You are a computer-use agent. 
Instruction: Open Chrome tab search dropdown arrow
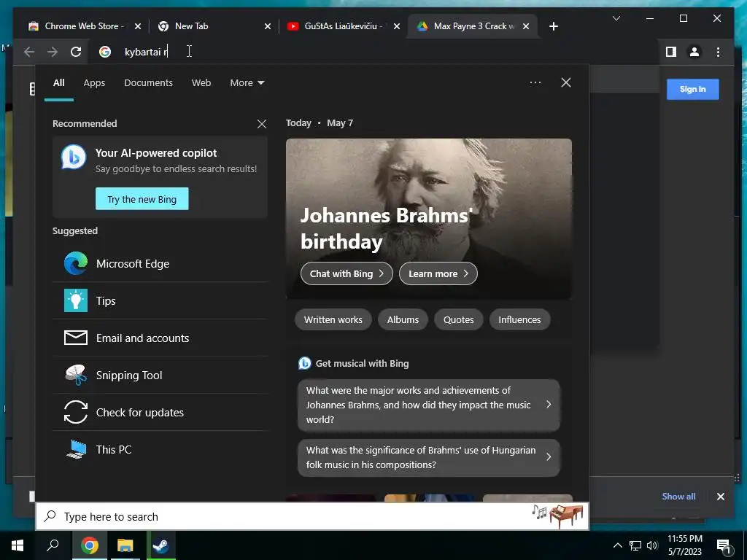[x=616, y=18]
